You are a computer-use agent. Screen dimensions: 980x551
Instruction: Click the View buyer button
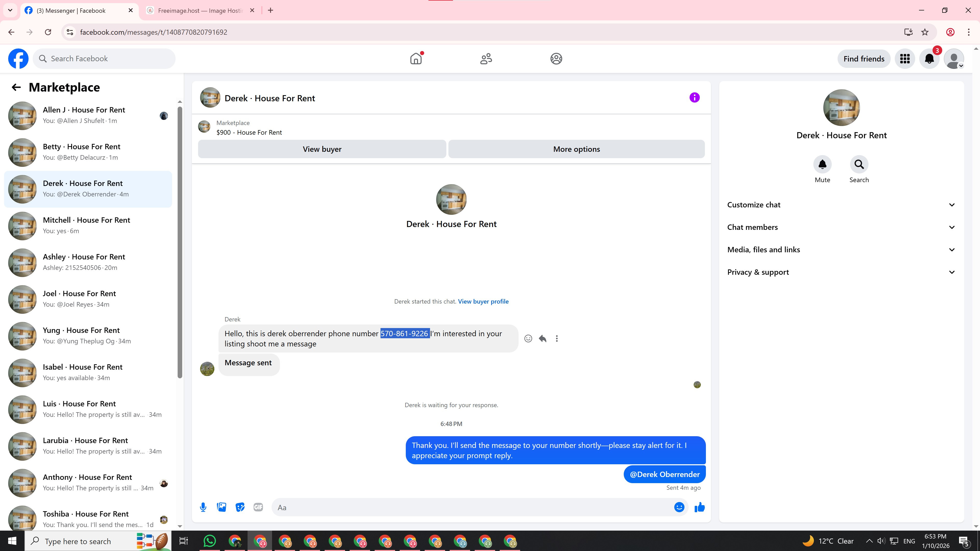point(322,149)
